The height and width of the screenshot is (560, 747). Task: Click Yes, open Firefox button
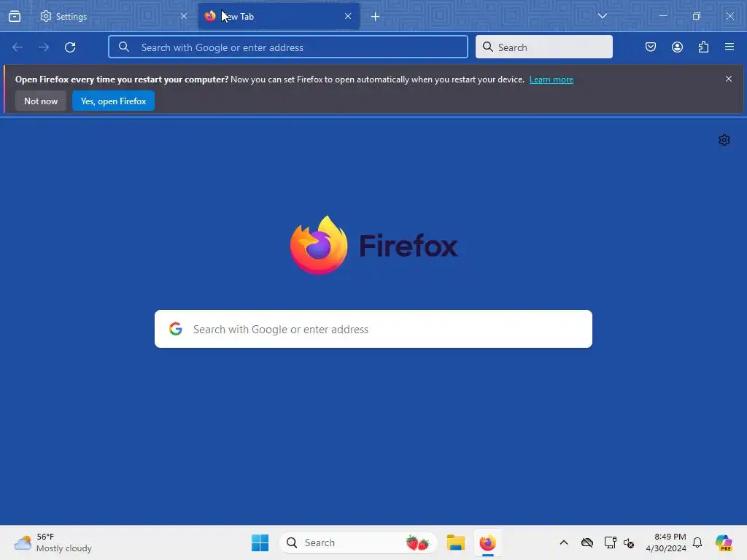coord(113,101)
